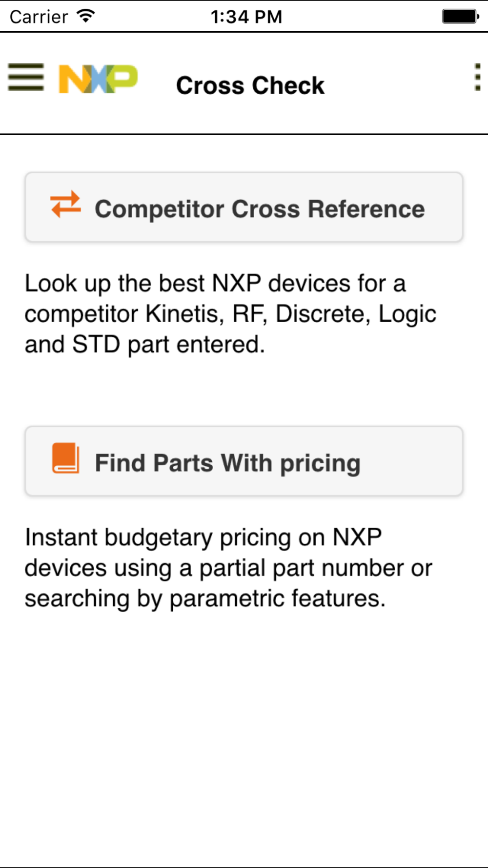Image resolution: width=488 pixels, height=868 pixels.
Task: Tap the NXP logo
Action: coord(98,79)
